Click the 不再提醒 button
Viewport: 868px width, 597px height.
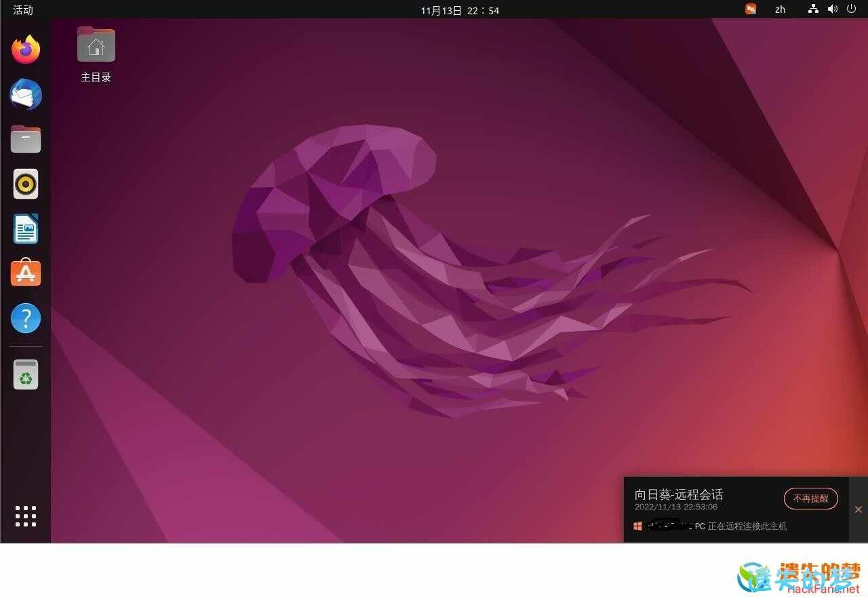(810, 499)
